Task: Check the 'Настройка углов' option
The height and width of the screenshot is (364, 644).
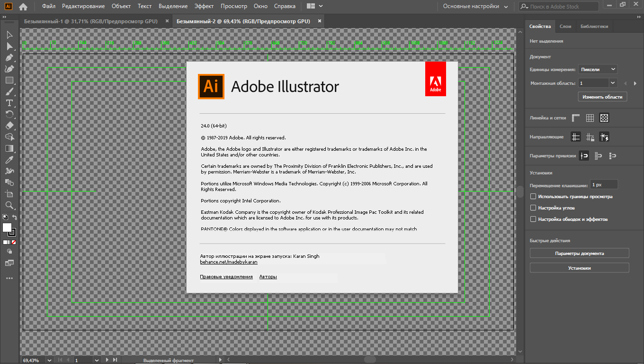Action: 533,208
